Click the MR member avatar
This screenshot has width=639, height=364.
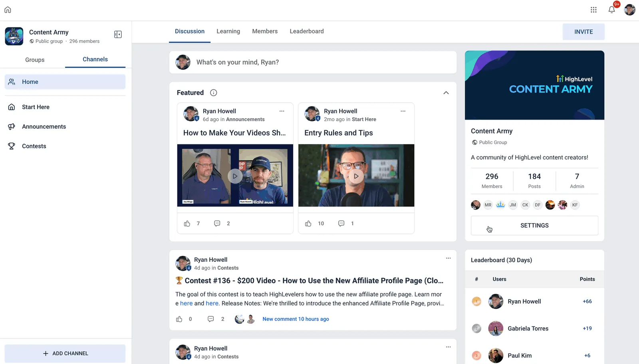pyautogui.click(x=488, y=205)
